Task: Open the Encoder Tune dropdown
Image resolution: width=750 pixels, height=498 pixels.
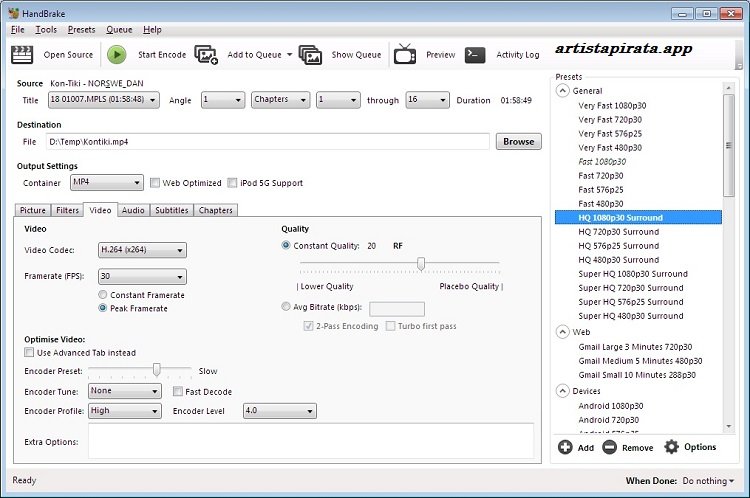Action: 124,391
